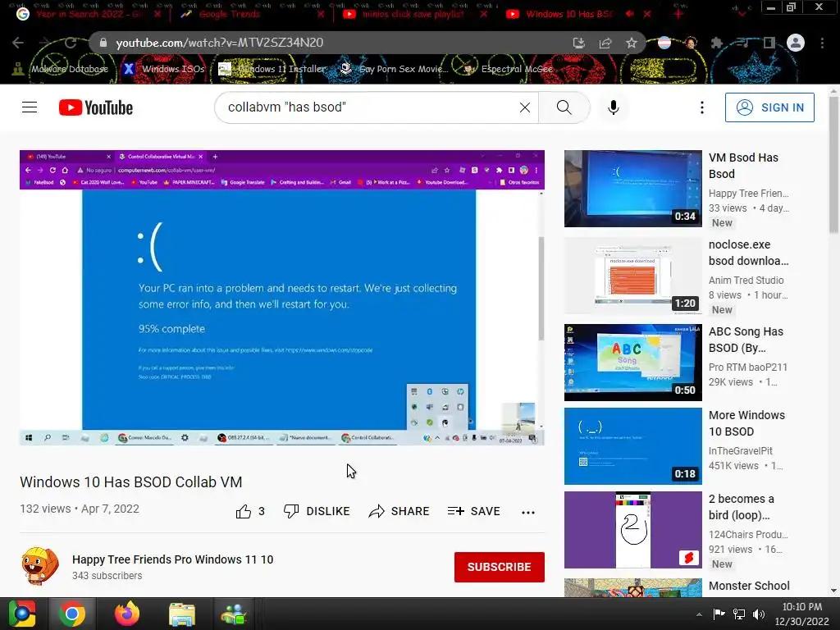Start voice search with microphone icon
The height and width of the screenshot is (630, 840).
click(614, 107)
